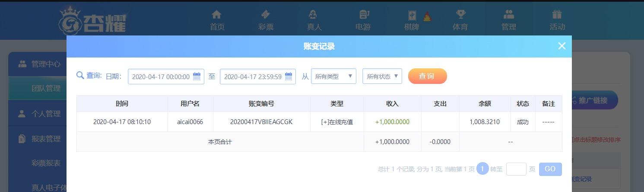Click the GO page jump button
Viewport: 644px width, 192px height.
point(550,169)
